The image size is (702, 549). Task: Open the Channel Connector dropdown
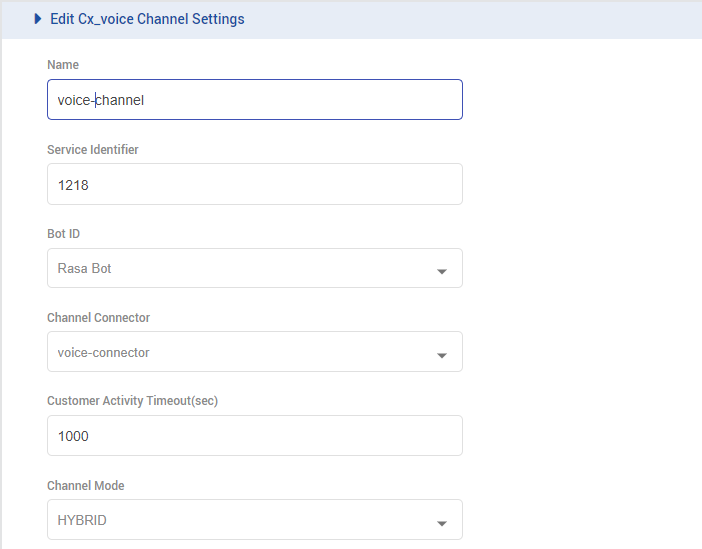[x=254, y=352]
